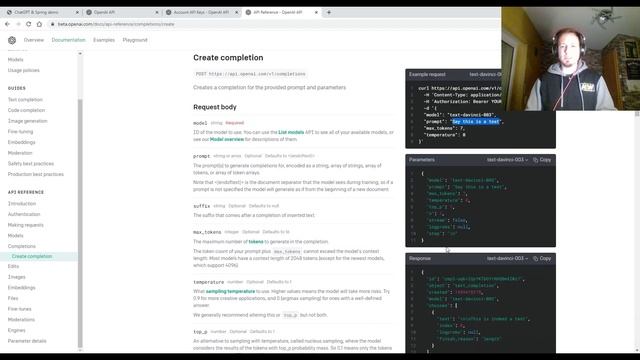Open model dropdown in Parameters panel
Viewport: 640px width, 360px height.
pos(507,160)
